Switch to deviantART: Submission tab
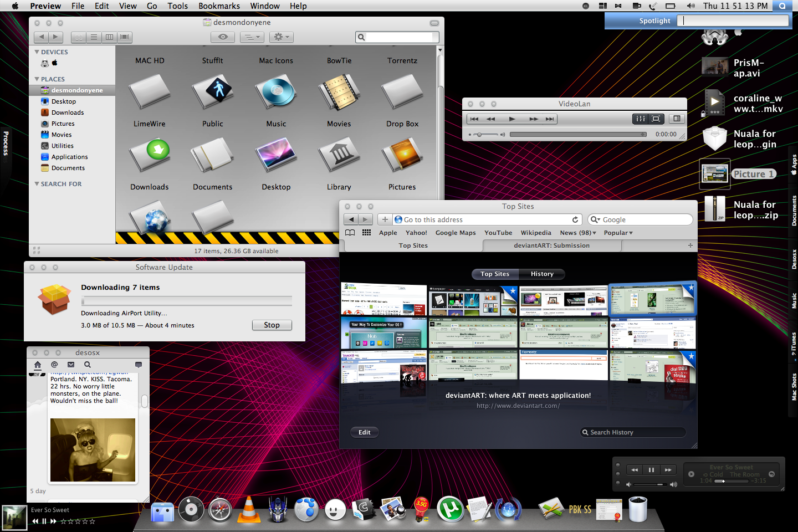The width and height of the screenshot is (798, 532). point(551,245)
